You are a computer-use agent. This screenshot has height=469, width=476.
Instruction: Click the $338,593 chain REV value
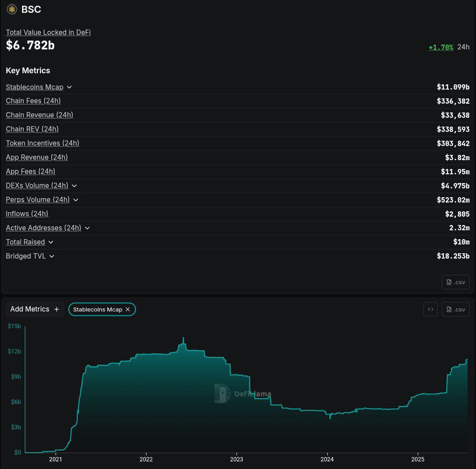point(453,129)
